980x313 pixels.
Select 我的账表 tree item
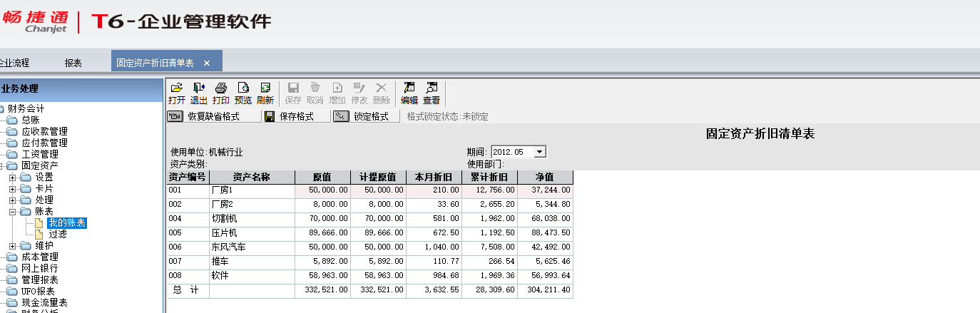(67, 223)
